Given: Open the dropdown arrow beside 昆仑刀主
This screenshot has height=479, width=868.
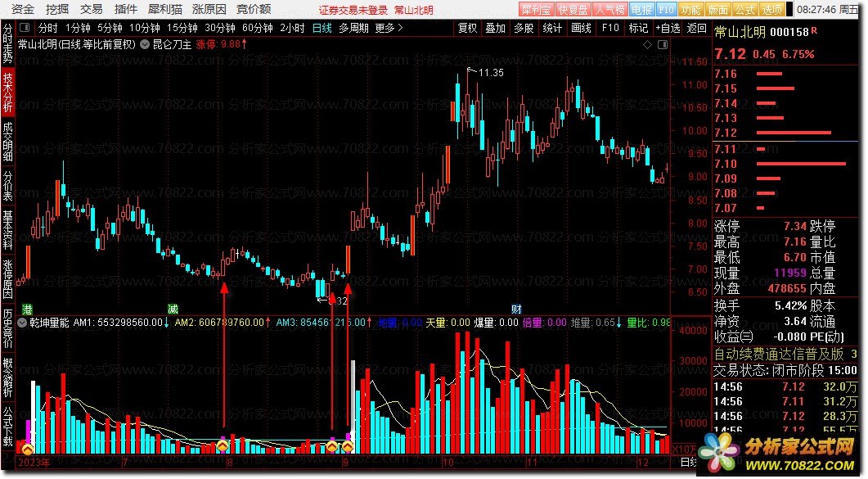Looking at the screenshot, I should click(145, 44).
